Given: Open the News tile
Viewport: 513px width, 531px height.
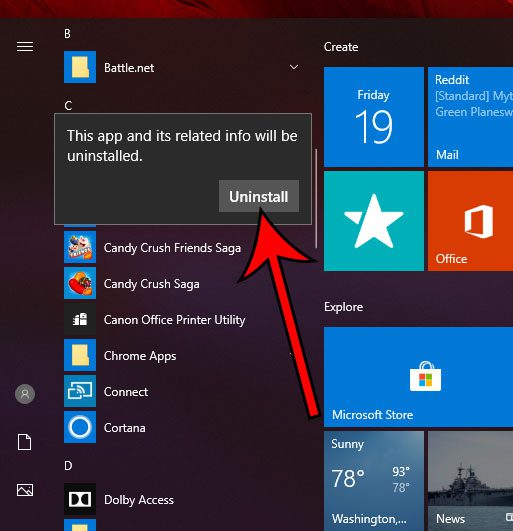Looking at the screenshot, I should [470, 481].
